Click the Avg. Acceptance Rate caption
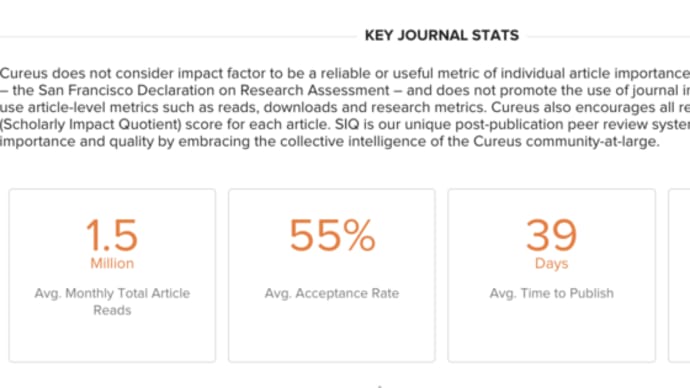 point(332,293)
